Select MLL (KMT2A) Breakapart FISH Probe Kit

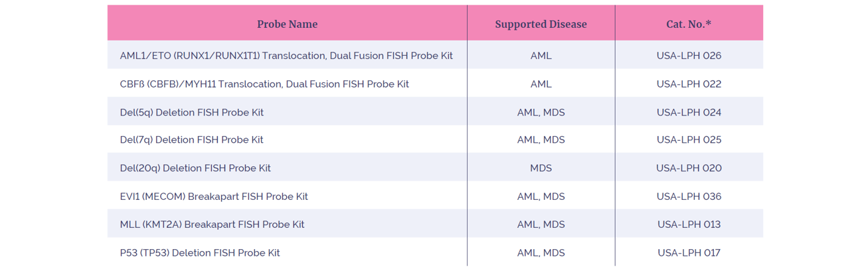click(x=212, y=224)
